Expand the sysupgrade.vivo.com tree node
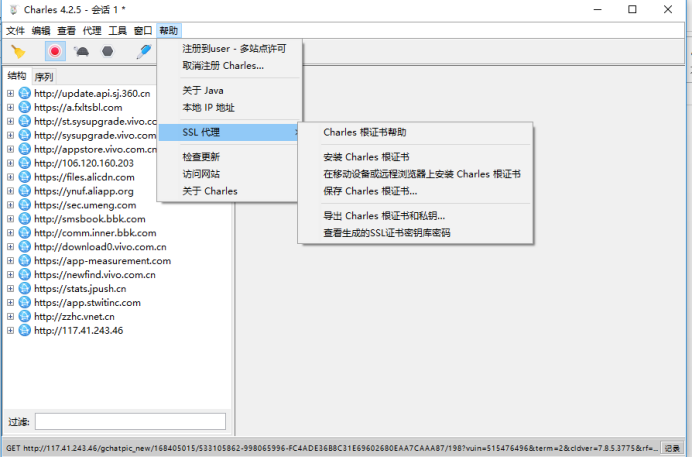693x457 pixels. click(11, 135)
